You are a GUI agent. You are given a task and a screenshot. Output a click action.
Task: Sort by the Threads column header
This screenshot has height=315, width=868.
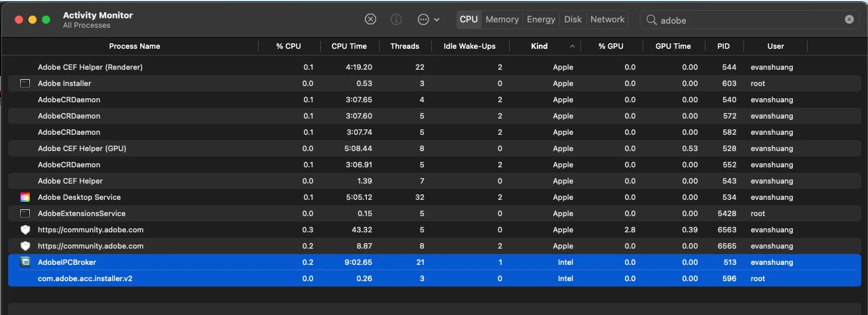(x=405, y=46)
